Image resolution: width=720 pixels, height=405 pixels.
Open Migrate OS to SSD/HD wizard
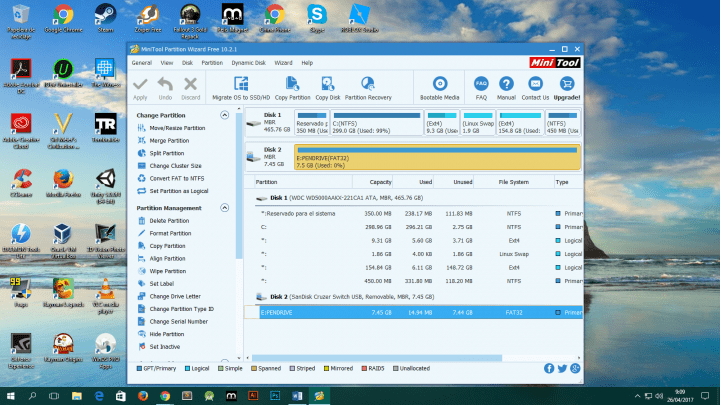[x=241, y=88]
